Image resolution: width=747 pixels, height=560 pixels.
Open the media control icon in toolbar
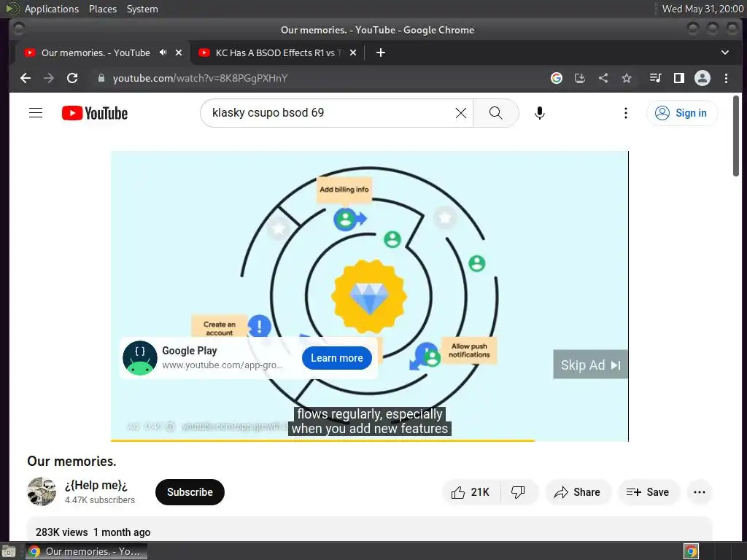click(x=656, y=78)
